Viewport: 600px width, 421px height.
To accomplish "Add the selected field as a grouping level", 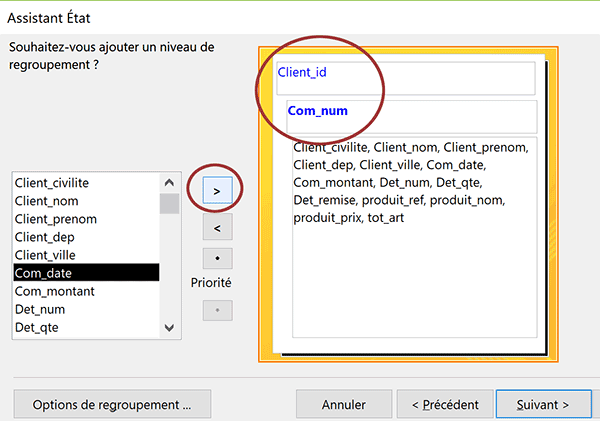I will 217,190.
